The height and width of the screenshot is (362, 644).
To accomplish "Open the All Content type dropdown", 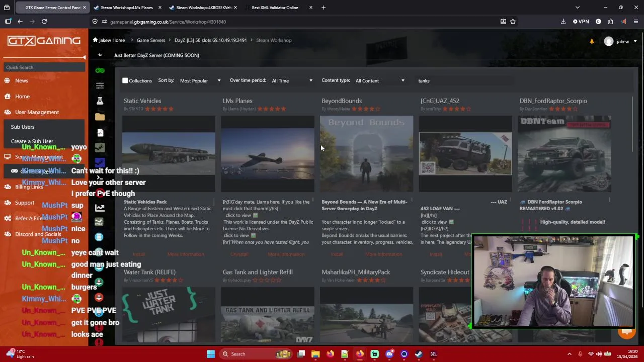I will click(x=379, y=80).
